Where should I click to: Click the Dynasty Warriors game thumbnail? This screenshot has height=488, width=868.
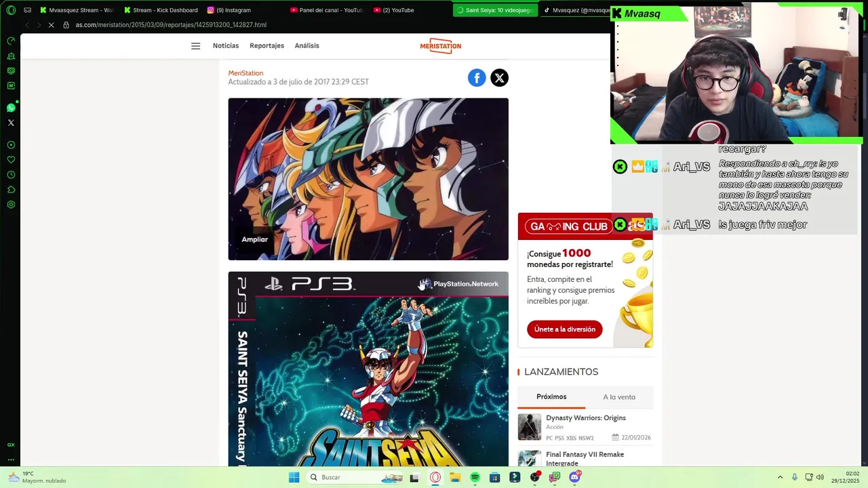coord(530,427)
